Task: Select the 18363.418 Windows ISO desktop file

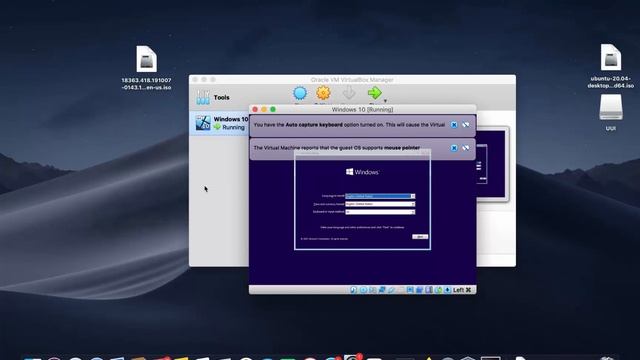Action: pyautogui.click(x=147, y=68)
